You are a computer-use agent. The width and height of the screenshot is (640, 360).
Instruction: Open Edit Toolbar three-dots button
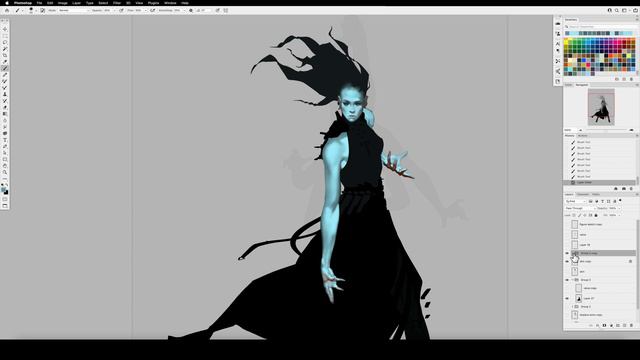pyautogui.click(x=5, y=179)
